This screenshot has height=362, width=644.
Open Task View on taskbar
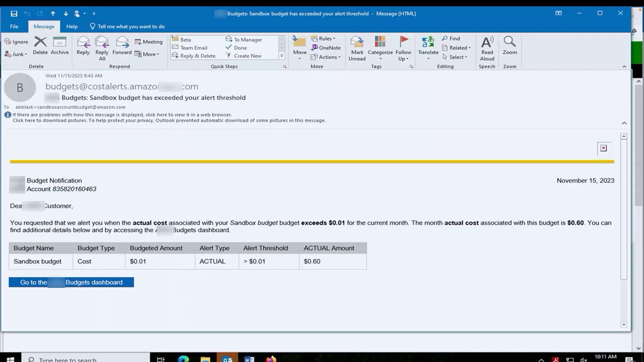[x=161, y=359]
